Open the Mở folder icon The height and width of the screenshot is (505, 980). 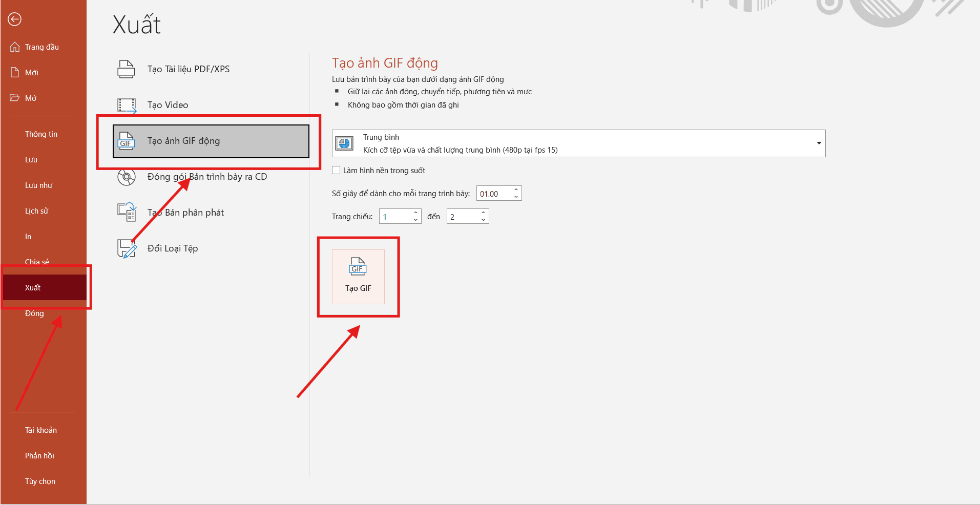[15, 97]
